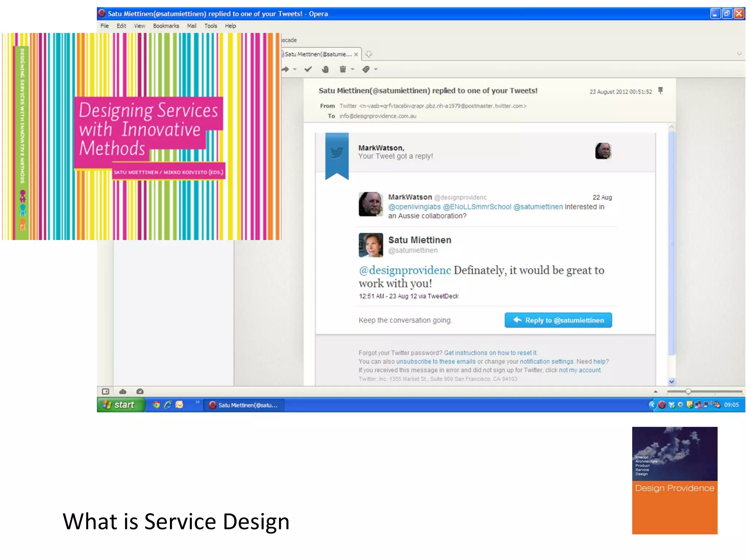This screenshot has height=560, width=747.
Task: Click the Opera Turbo speedometer icon
Action: [x=140, y=392]
